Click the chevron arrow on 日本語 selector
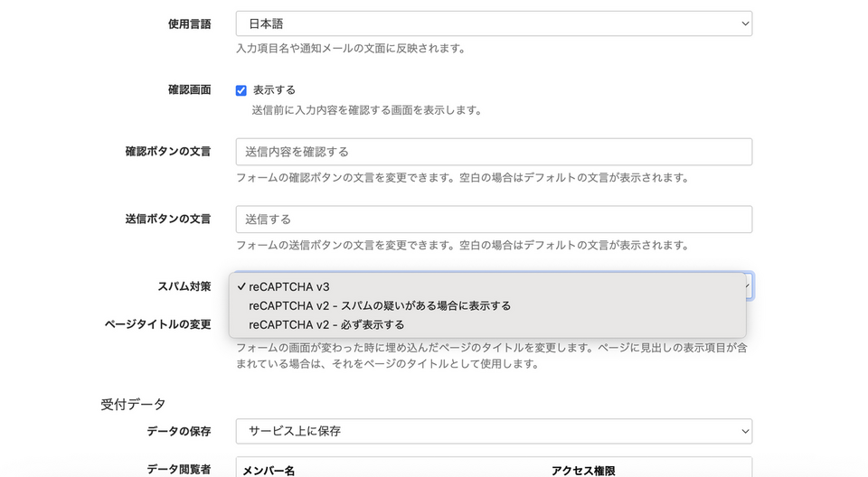 click(x=744, y=23)
